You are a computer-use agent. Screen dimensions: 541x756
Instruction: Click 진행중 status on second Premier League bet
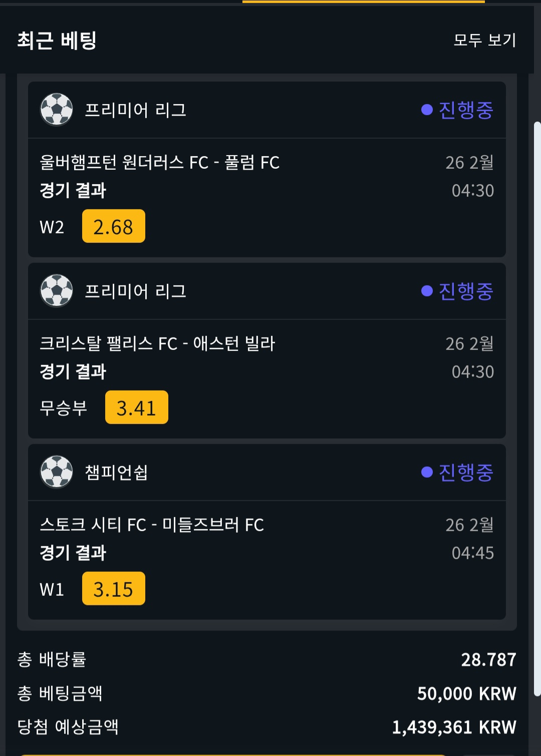pyautogui.click(x=466, y=291)
